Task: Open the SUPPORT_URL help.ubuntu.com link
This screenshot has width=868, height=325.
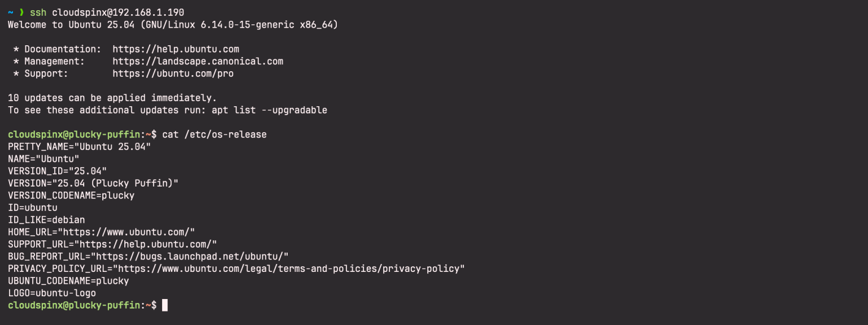Action: pos(148,244)
